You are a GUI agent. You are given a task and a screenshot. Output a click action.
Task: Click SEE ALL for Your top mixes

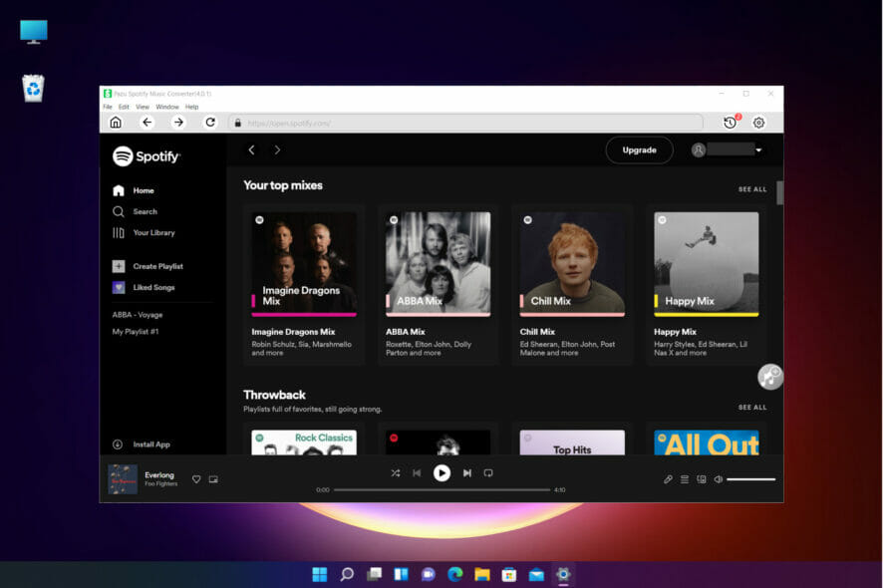pos(752,189)
